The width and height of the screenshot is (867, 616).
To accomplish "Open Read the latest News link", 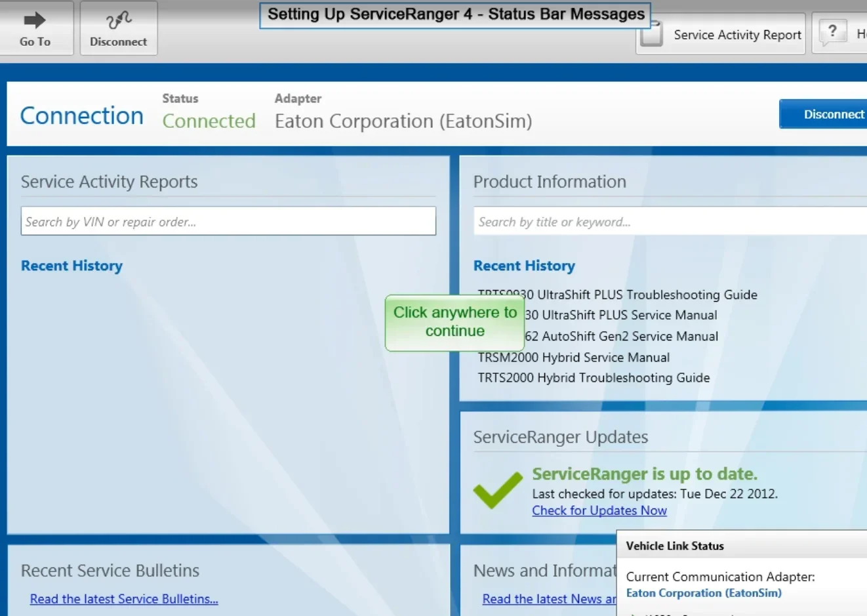I will coord(550,599).
